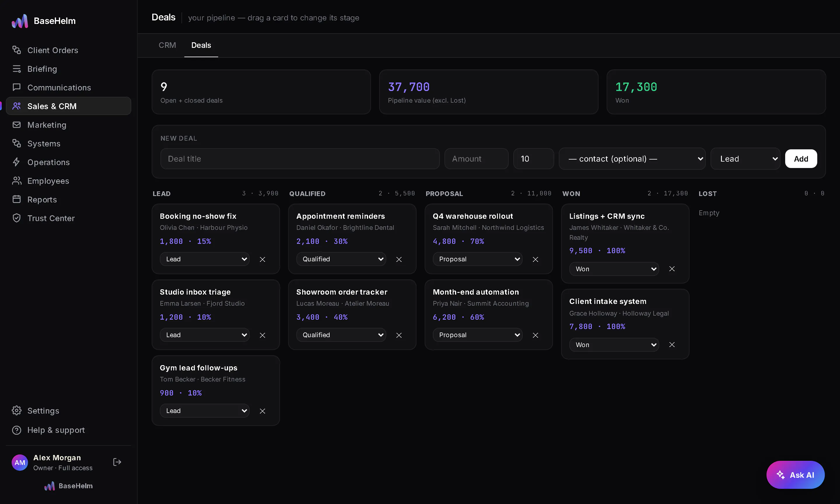Image resolution: width=840 pixels, height=504 pixels.
Task: Open Marketing from sidebar
Action: tap(68, 125)
